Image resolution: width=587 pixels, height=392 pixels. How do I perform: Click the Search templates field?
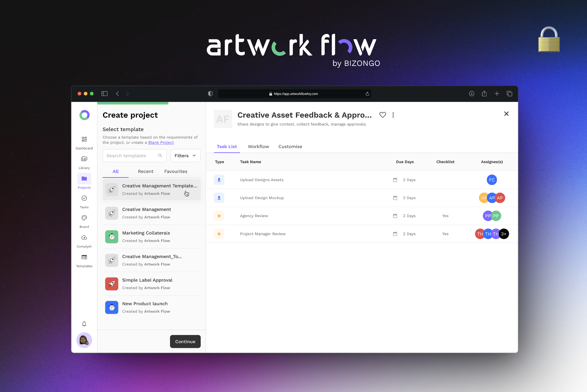(x=135, y=156)
